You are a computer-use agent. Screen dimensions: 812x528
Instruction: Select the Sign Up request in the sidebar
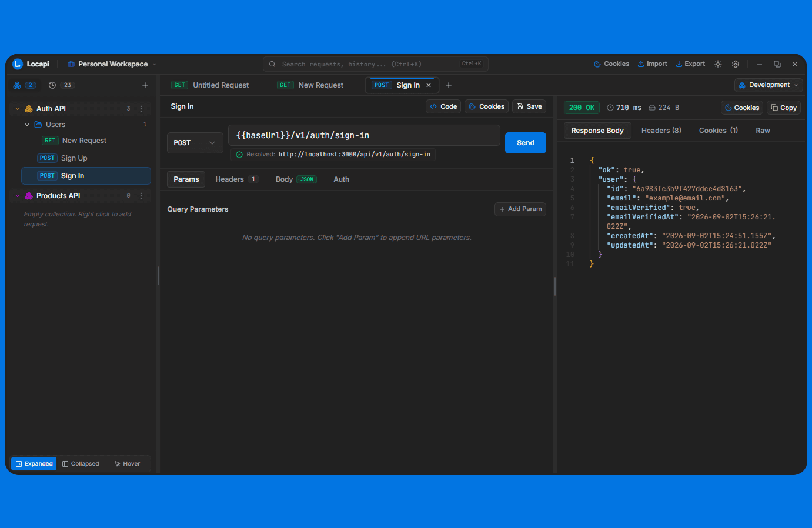point(86,158)
